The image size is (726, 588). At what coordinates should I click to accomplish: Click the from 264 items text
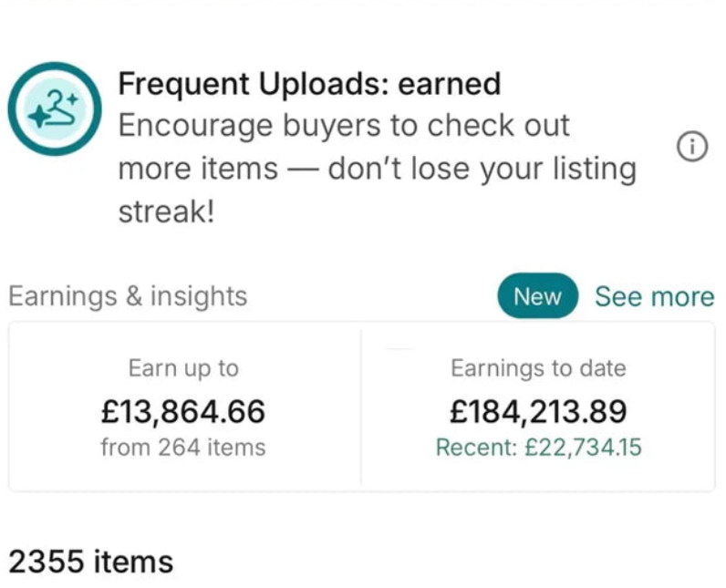[x=183, y=448]
